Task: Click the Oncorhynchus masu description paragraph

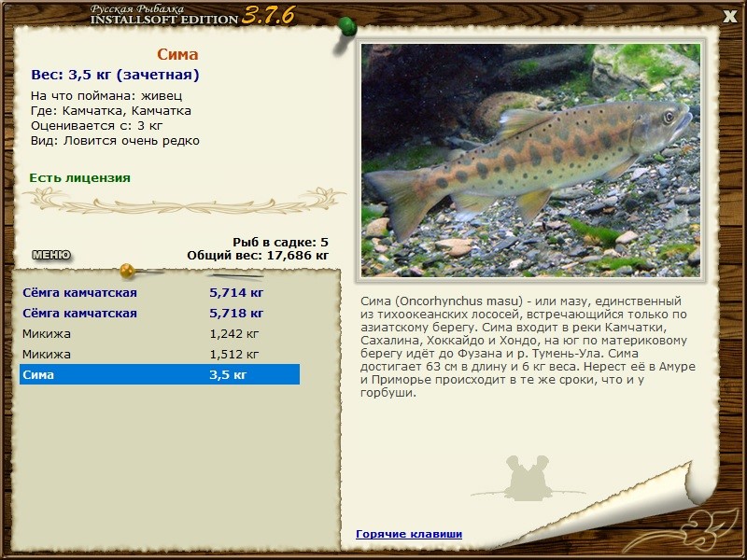Action: 528,346
